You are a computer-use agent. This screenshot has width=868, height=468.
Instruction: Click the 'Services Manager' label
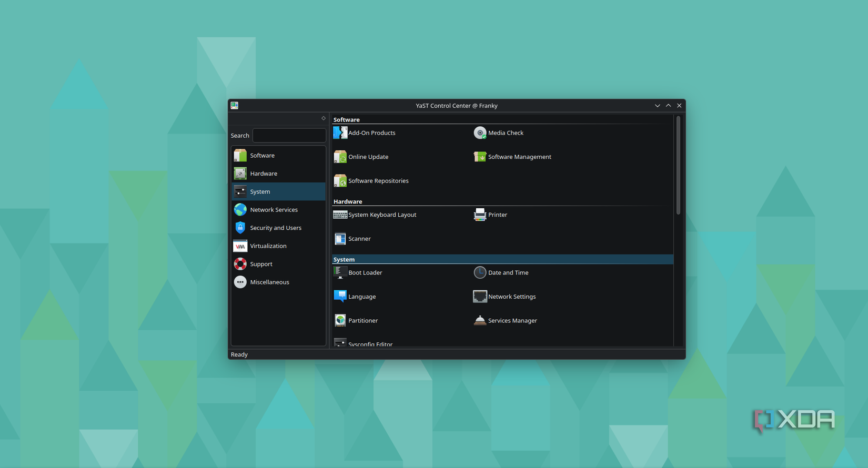tap(512, 321)
